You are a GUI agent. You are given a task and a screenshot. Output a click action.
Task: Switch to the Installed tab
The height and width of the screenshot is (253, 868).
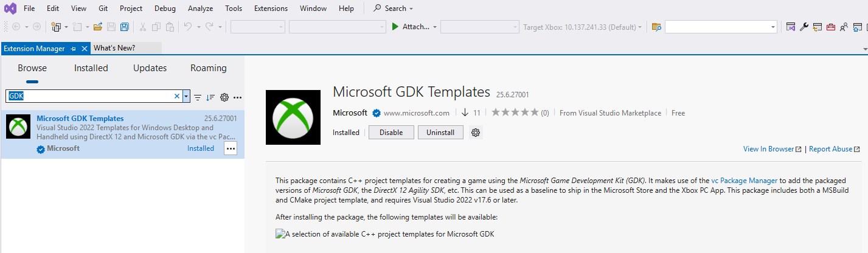pyautogui.click(x=91, y=68)
